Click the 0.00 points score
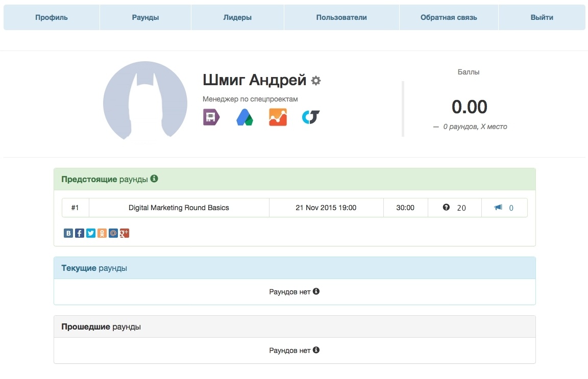 (x=469, y=107)
